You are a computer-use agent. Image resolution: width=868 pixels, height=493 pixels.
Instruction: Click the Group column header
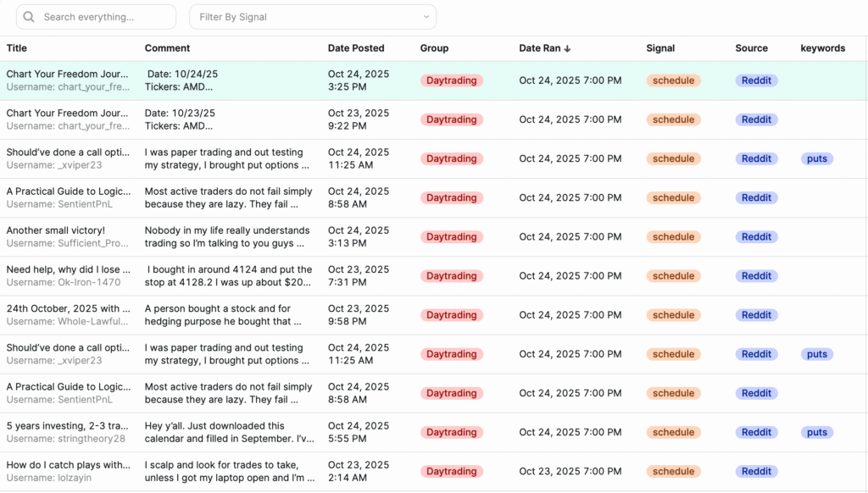point(434,48)
